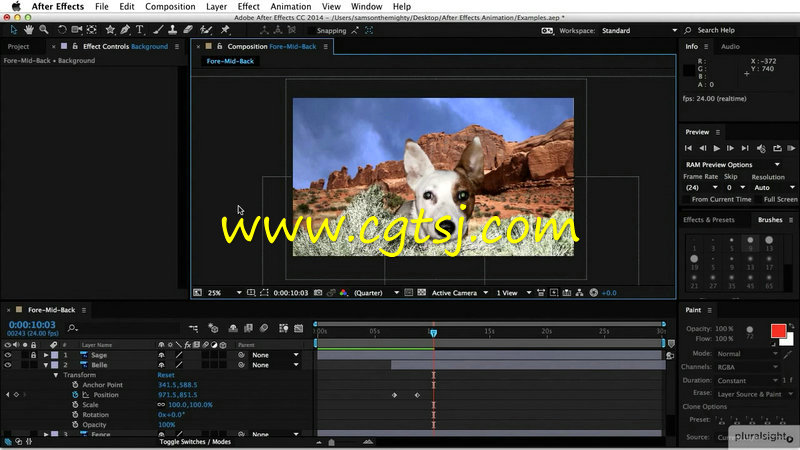Collapse the Transform property group
Screen dimensions: 800x450
(56, 375)
